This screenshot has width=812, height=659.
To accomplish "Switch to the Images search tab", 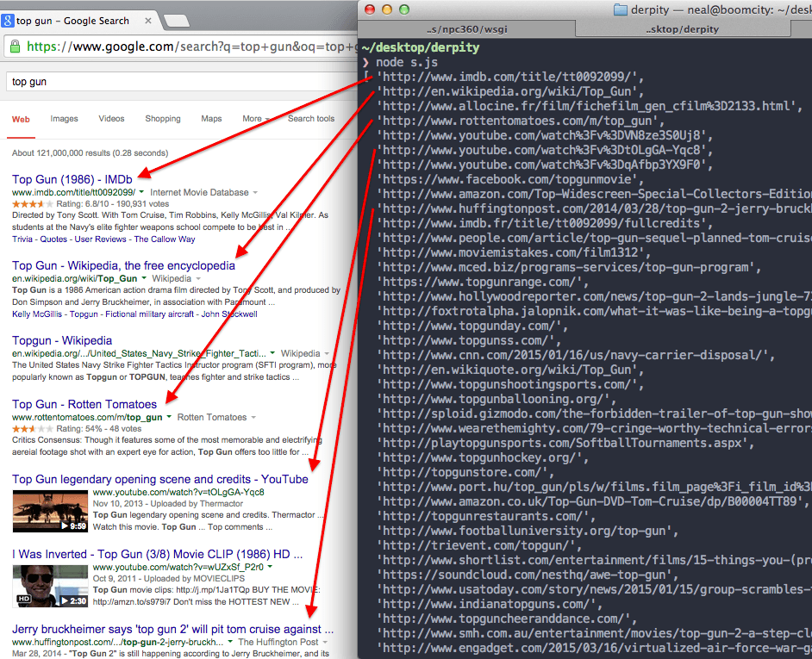I will click(64, 119).
